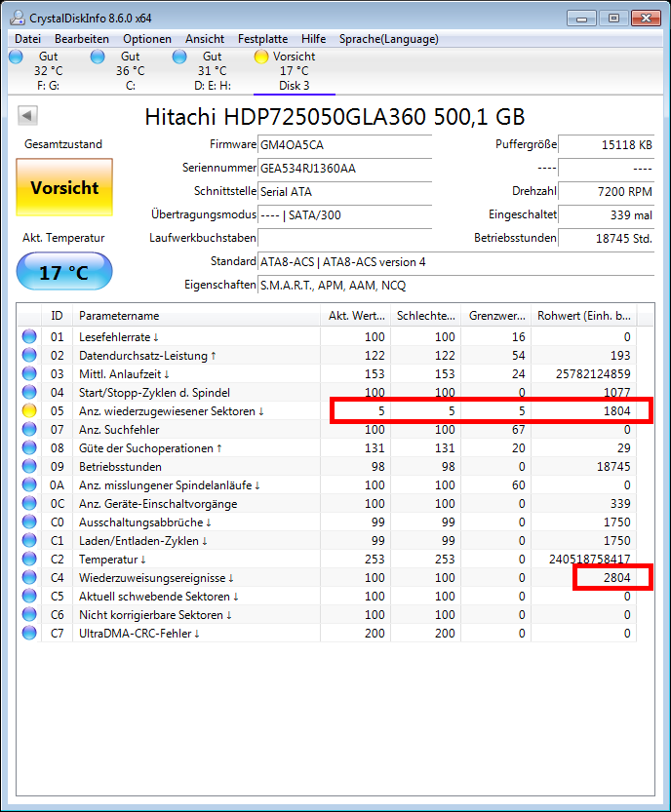Click the empty Laufwerkbuchstaben field
Screen dimensions: 671x812
344,238
